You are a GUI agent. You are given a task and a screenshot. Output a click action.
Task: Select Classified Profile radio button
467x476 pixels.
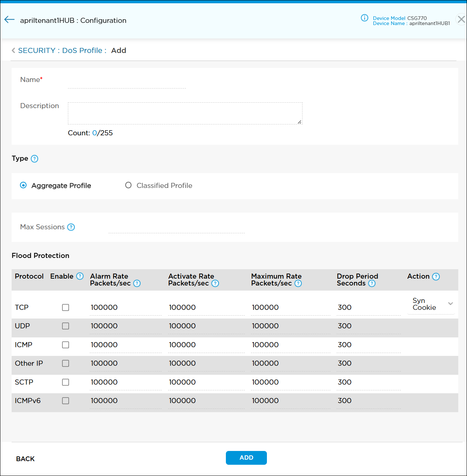[x=128, y=185]
